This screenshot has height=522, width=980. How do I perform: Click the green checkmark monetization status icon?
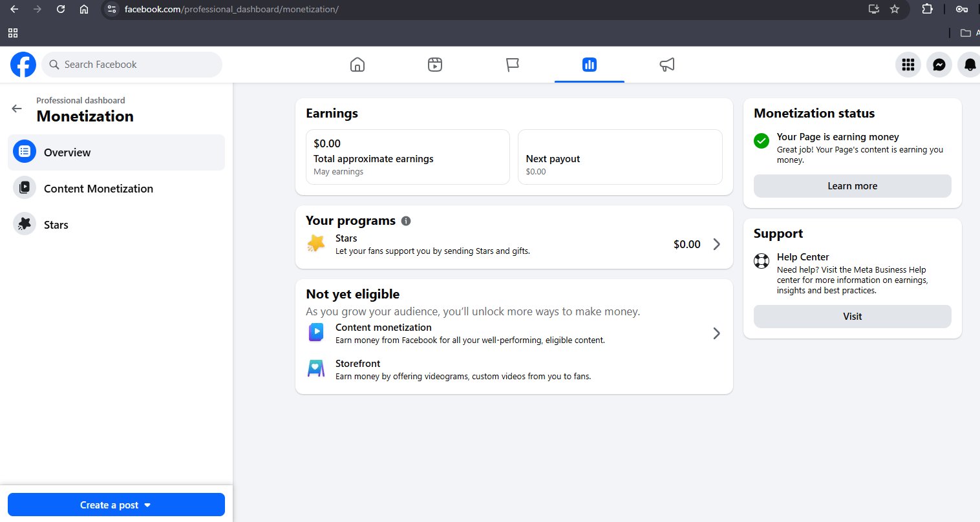762,140
